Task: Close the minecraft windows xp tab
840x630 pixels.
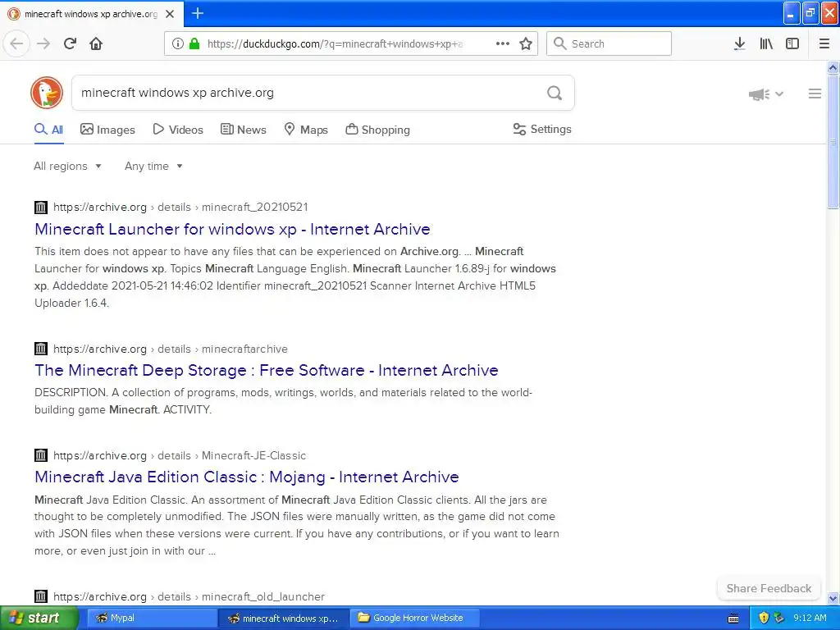Action: pos(170,14)
